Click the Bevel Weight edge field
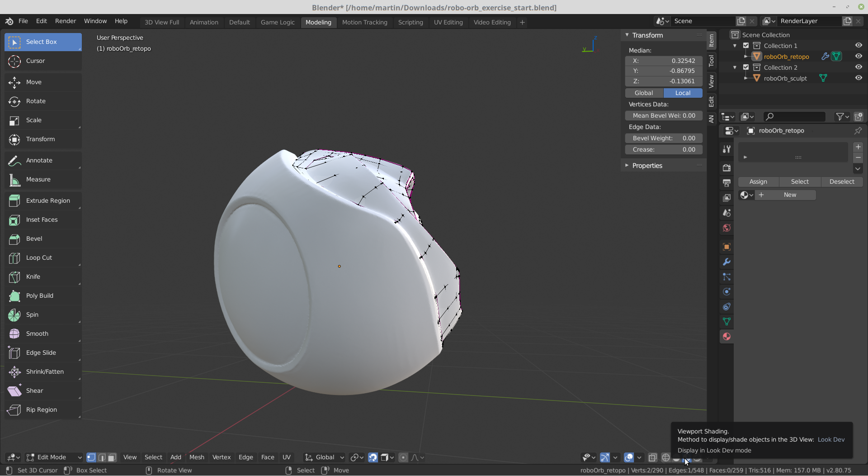The height and width of the screenshot is (476, 868). click(x=664, y=138)
